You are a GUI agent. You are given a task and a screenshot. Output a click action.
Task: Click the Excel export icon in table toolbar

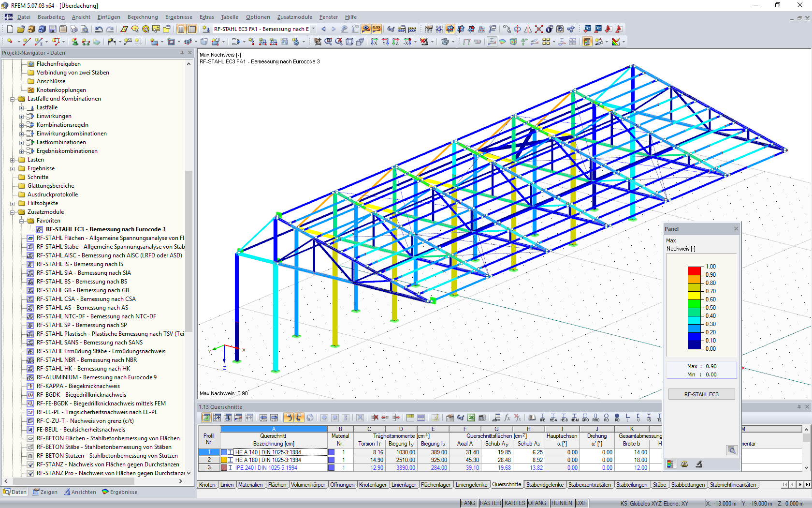(471, 418)
